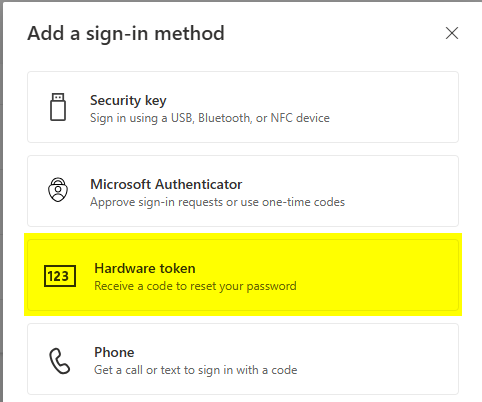Click the phone handset icon
482x402 pixels.
coord(60,361)
